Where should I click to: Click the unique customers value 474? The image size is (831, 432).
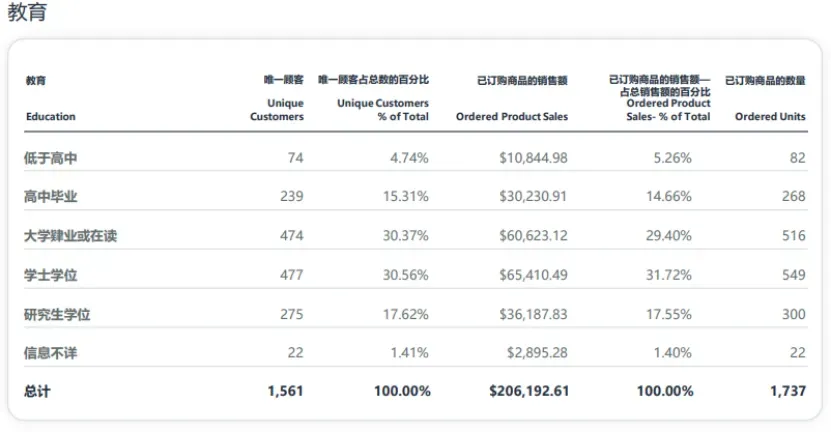292,236
